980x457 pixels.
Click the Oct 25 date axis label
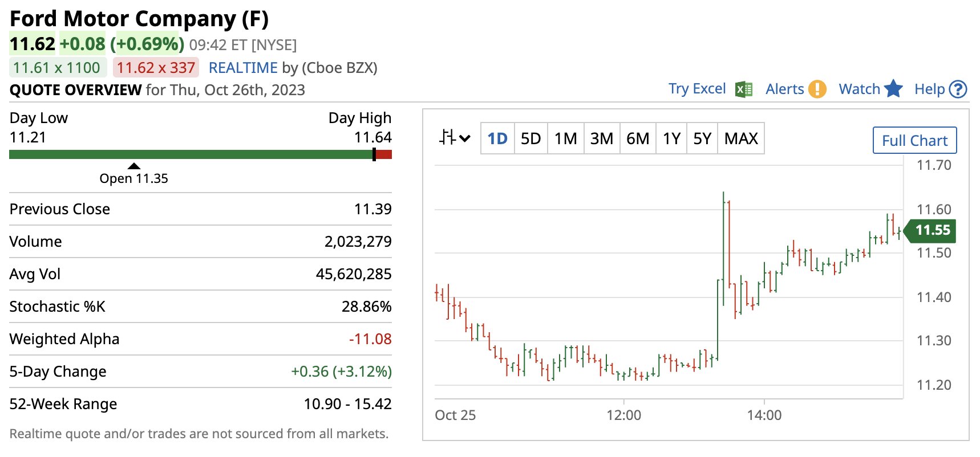[455, 415]
